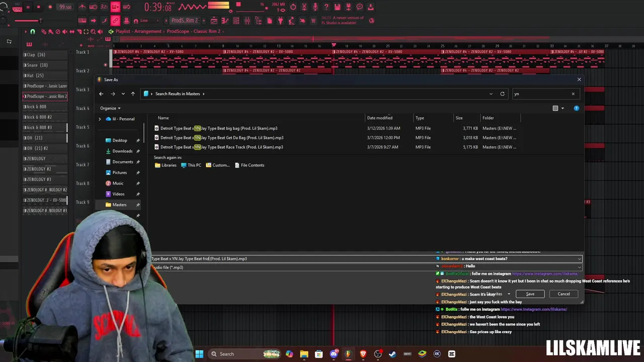The height and width of the screenshot is (362, 644).
Task: Open the playlist view icon
Action: tap(214, 21)
